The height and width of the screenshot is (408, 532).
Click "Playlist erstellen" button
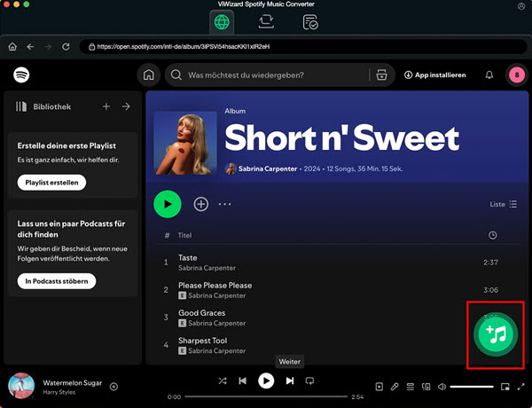(x=51, y=183)
